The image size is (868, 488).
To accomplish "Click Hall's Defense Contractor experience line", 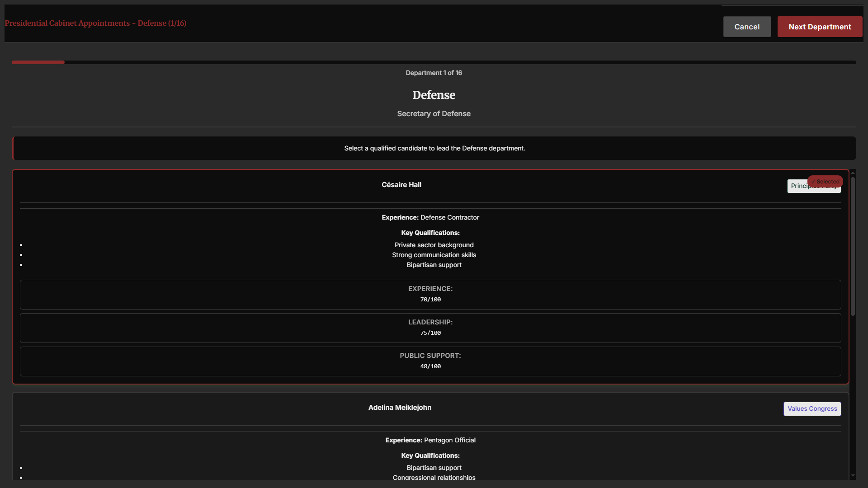I will pos(430,217).
